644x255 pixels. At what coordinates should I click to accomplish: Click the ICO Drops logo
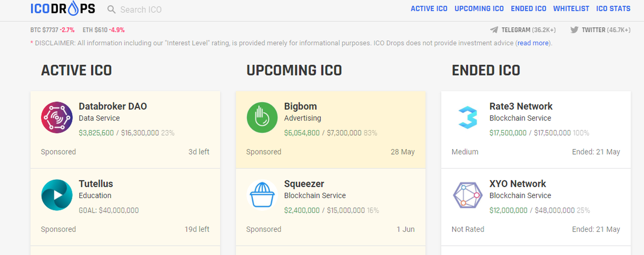[x=63, y=9]
